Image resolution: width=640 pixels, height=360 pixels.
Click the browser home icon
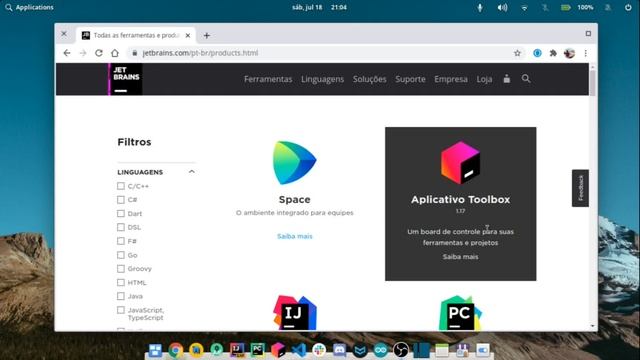pyautogui.click(x=115, y=53)
